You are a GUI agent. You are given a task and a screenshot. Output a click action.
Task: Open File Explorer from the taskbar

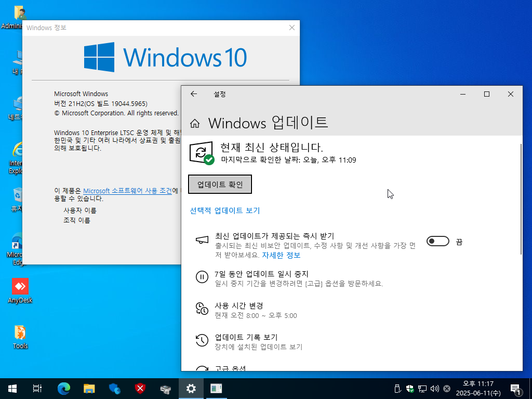pyautogui.click(x=89, y=389)
